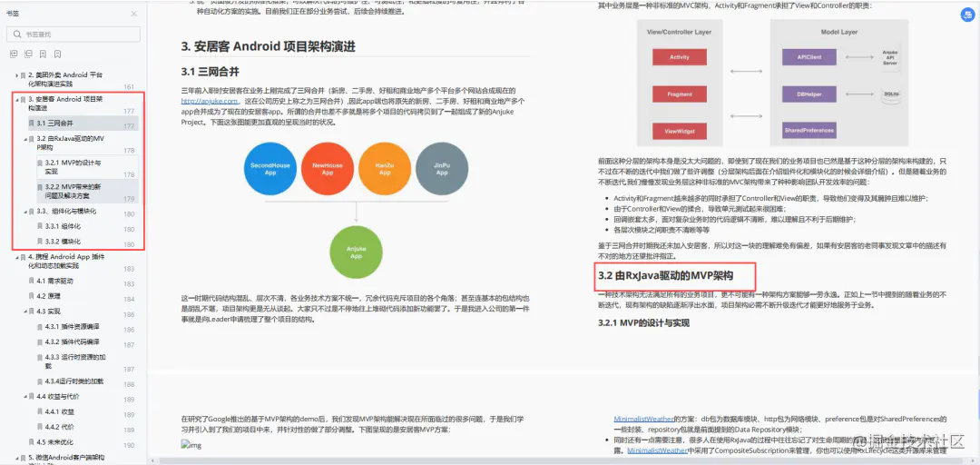Open bookmark 4.3.2 插件代码编译
980x465 pixels.
72,341
